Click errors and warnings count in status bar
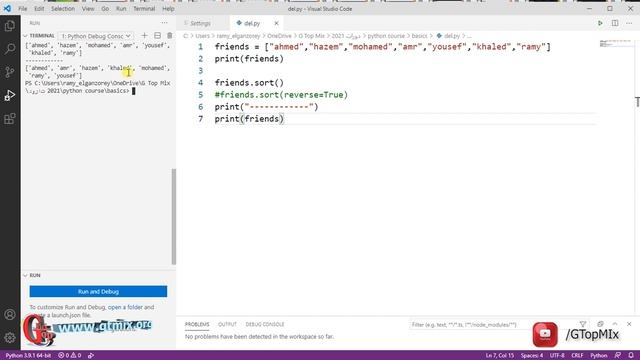 (69, 356)
